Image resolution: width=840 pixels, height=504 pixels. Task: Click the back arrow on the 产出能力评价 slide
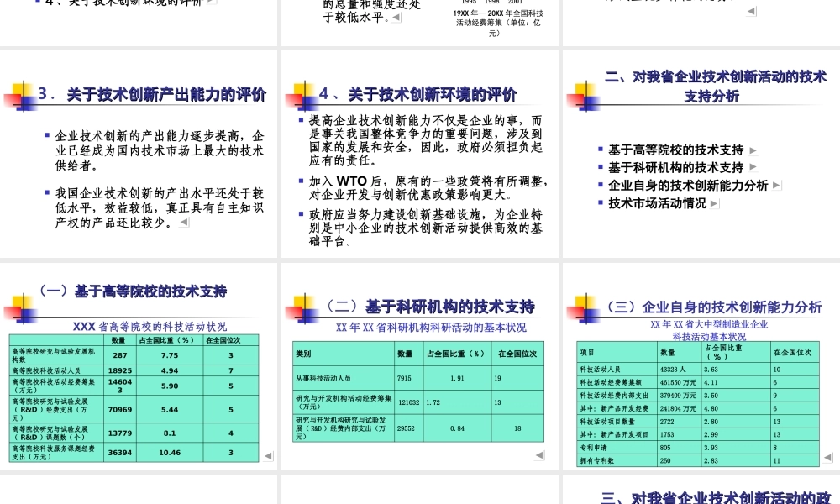click(x=186, y=223)
